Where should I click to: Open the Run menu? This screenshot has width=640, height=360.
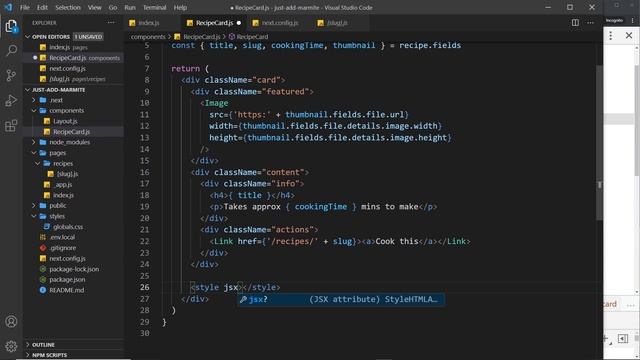tap(130, 7)
